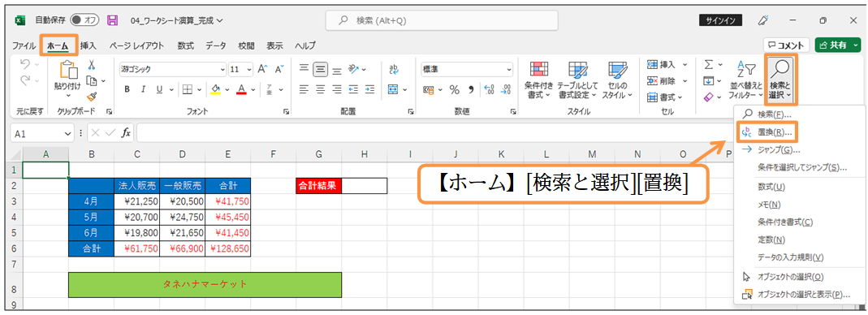
Task: Click the Increase Decimal icon
Action: click(489, 89)
